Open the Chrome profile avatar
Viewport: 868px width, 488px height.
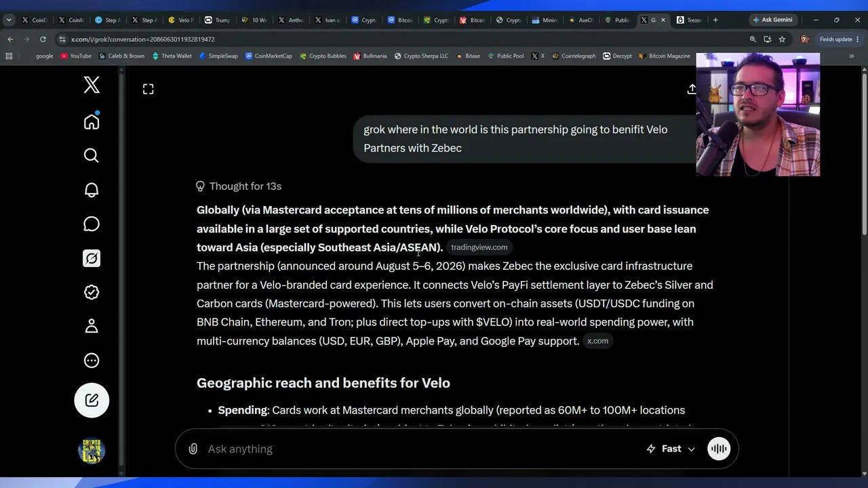[x=805, y=39]
